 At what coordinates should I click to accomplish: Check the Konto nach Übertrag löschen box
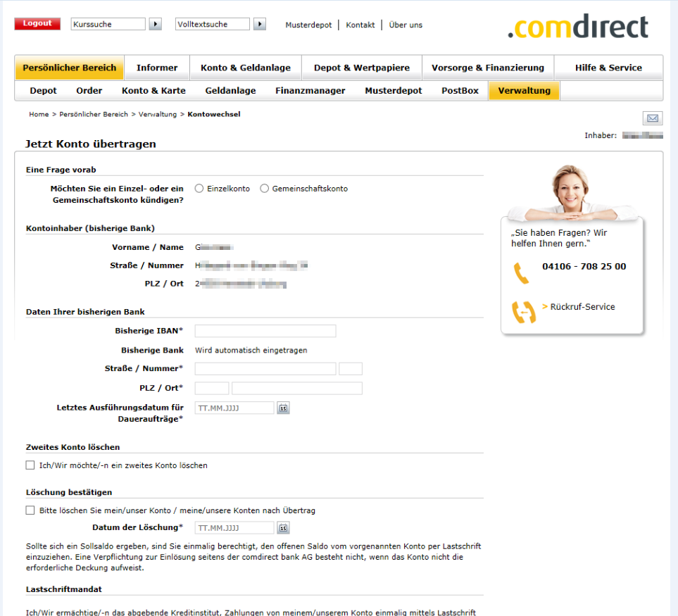tap(30, 510)
